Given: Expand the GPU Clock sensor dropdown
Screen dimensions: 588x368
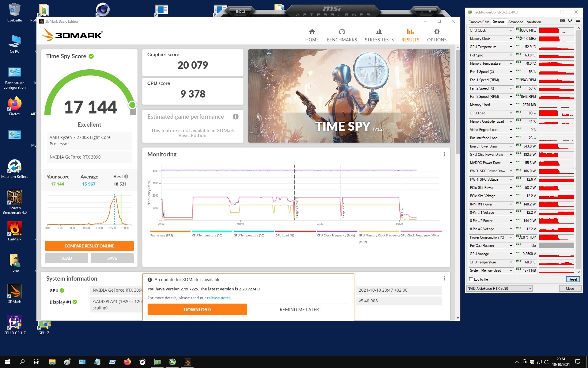Looking at the screenshot, I should click(x=511, y=30).
